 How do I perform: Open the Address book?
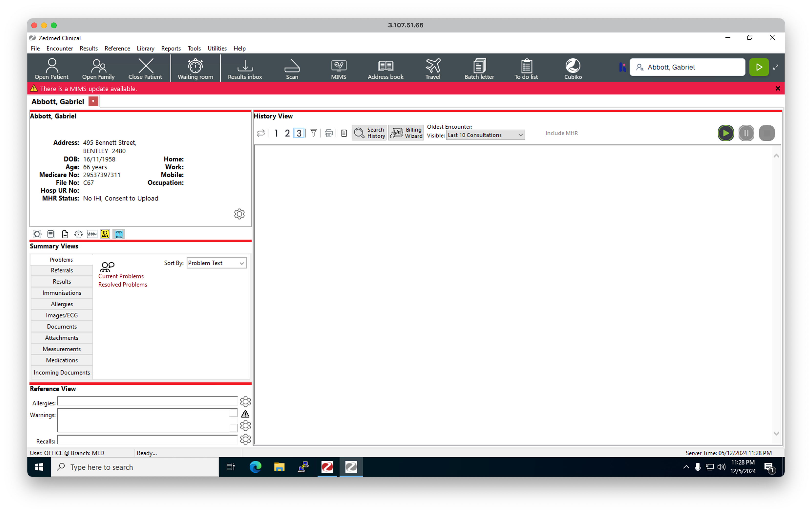pyautogui.click(x=385, y=68)
